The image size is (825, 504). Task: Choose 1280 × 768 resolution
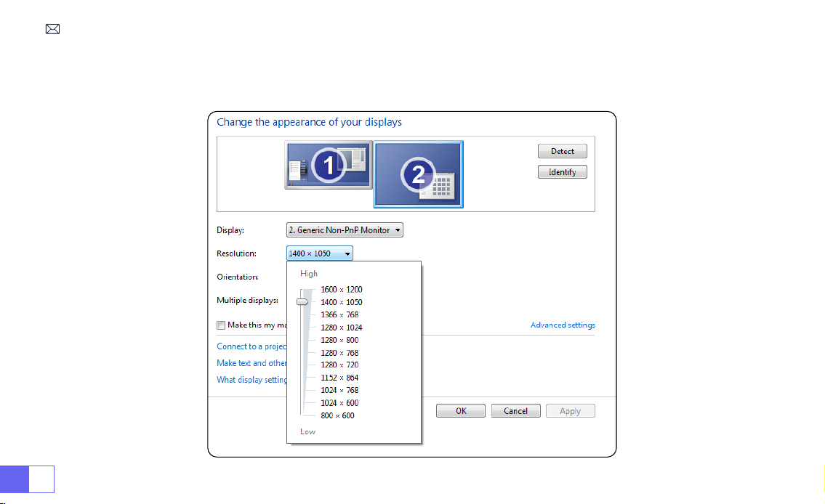(x=339, y=353)
